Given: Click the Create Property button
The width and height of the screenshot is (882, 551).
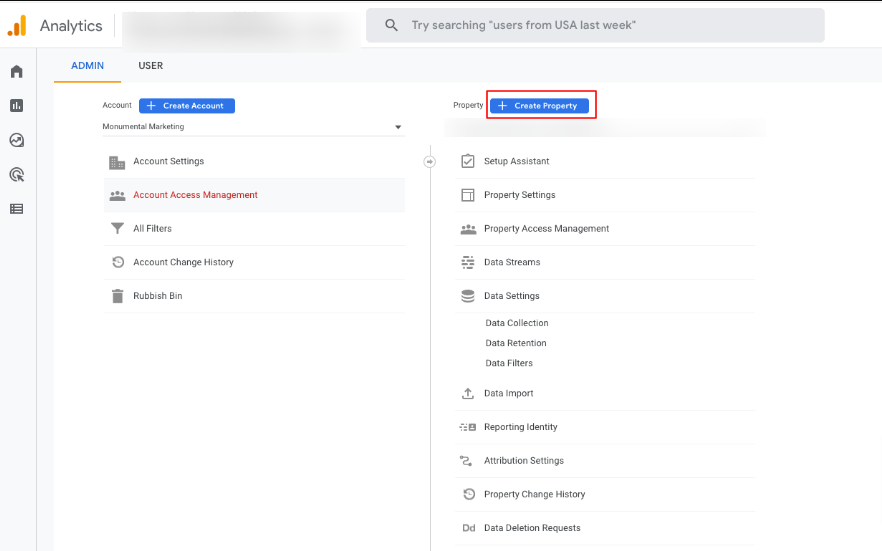Looking at the screenshot, I should pyautogui.click(x=538, y=106).
